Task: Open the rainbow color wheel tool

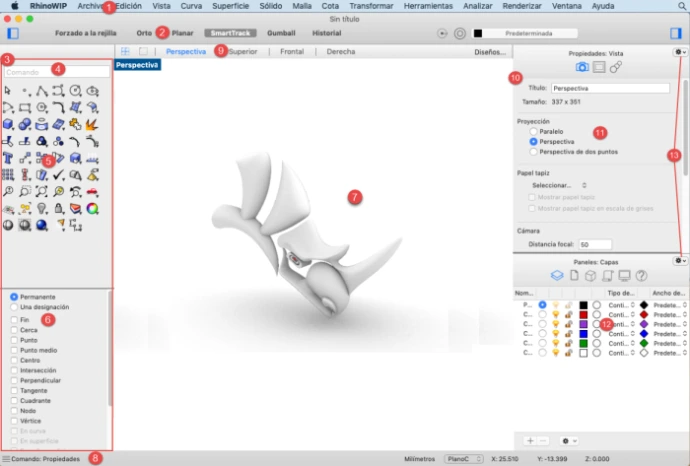Action: 92,209
